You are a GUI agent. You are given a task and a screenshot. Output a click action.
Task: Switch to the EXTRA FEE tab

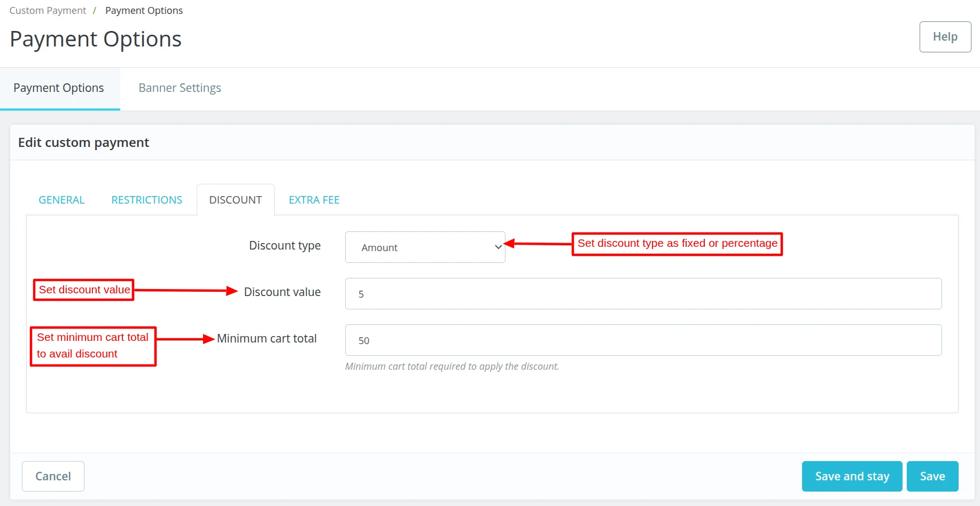pos(314,200)
